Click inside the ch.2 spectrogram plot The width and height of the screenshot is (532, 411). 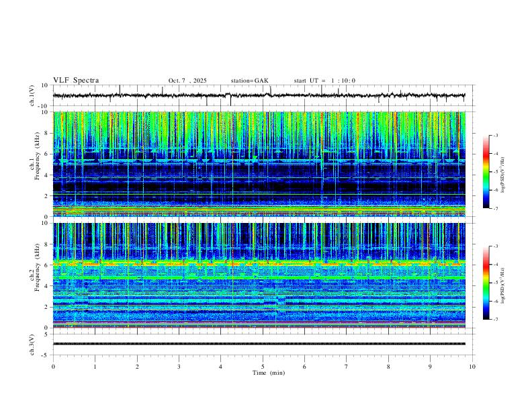[x=259, y=275]
